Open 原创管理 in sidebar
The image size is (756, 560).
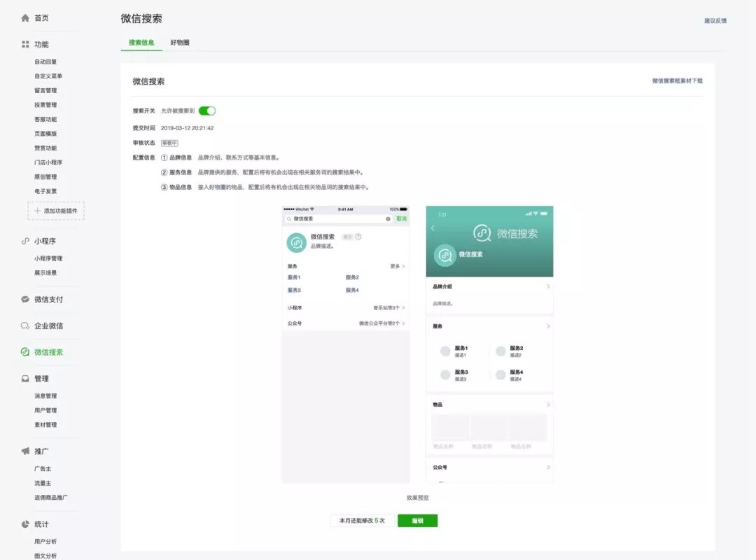[45, 177]
